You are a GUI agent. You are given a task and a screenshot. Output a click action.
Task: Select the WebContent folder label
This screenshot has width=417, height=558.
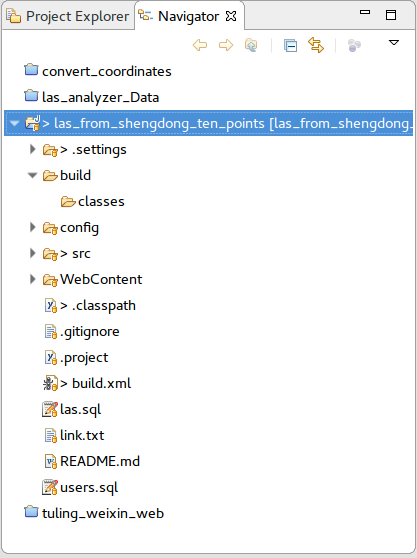click(x=101, y=279)
